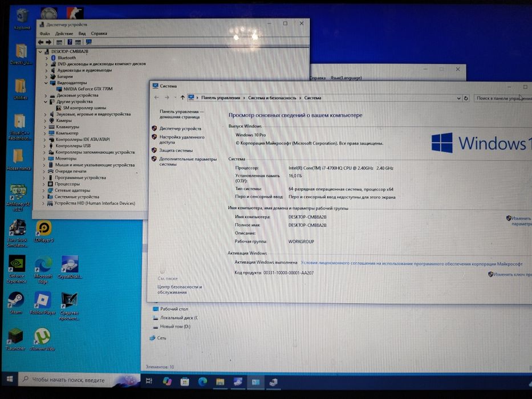Select the ArtMoney SE desktop icon
The width and height of the screenshot is (532, 399).
click(x=18, y=197)
